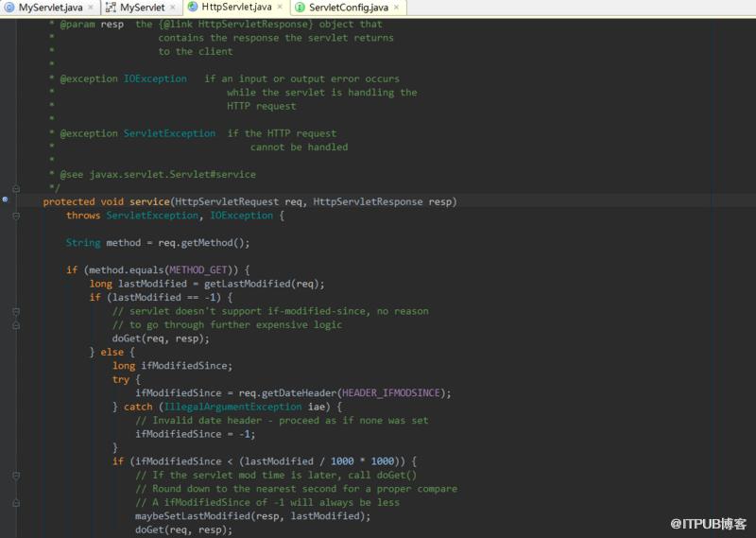Click last 'doGet(req, resp);' after maybeSetLastModified

pos(183,529)
